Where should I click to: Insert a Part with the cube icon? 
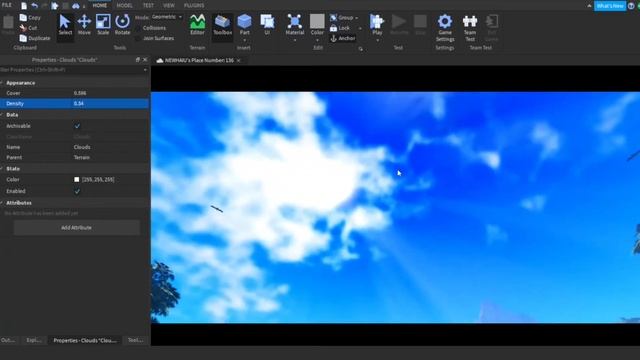[244, 22]
